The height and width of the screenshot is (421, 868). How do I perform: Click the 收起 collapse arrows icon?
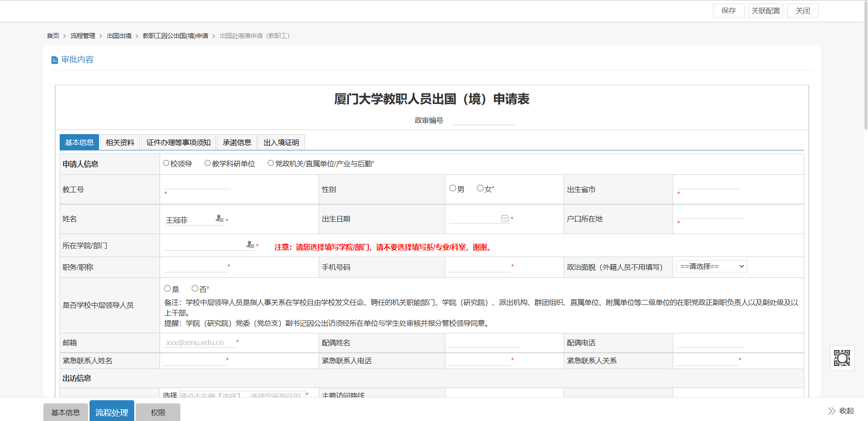(831, 411)
